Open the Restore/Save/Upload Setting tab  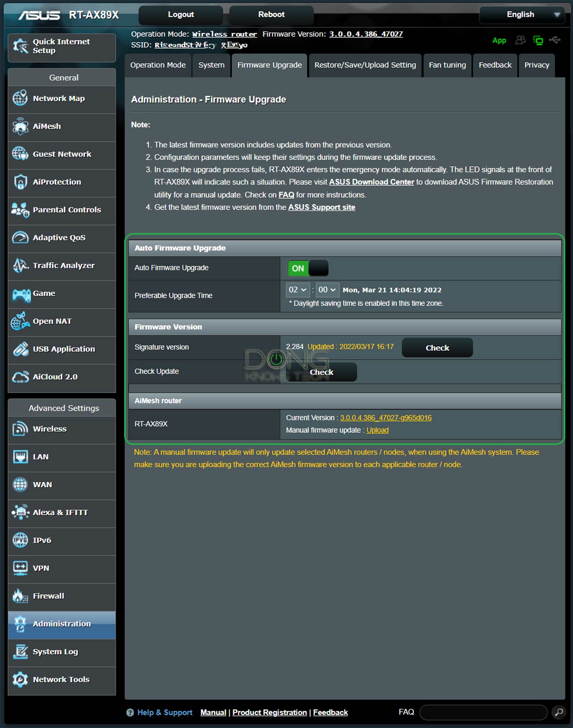(365, 65)
